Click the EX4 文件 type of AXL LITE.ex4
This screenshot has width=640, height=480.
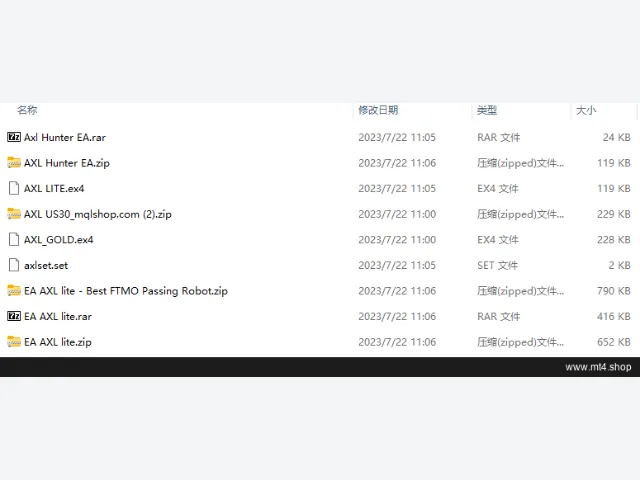tap(498, 189)
